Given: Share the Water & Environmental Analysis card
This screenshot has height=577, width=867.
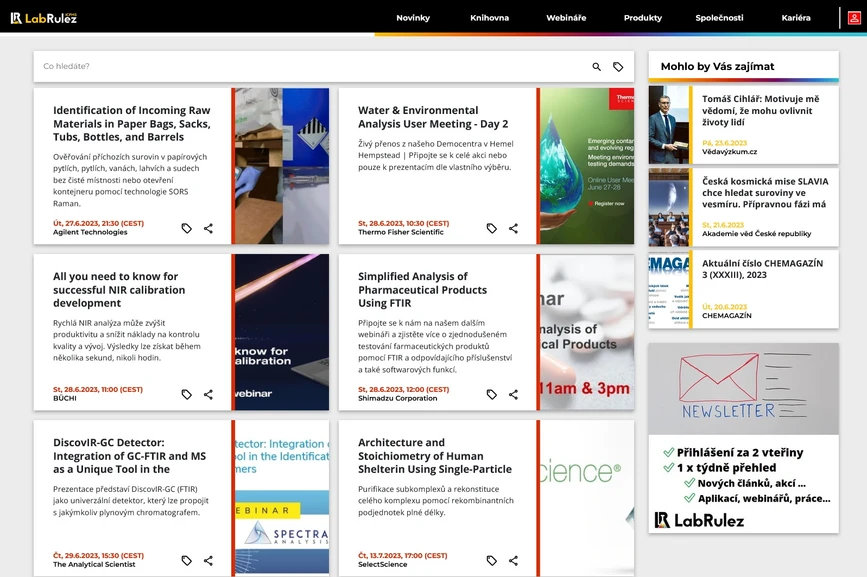Looking at the screenshot, I should (514, 228).
